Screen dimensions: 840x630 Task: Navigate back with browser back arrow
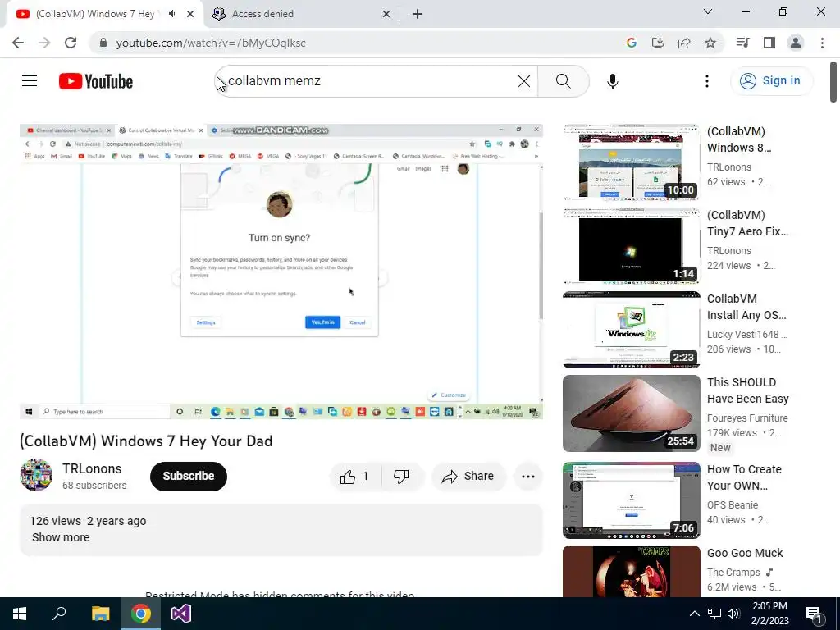pyautogui.click(x=18, y=43)
